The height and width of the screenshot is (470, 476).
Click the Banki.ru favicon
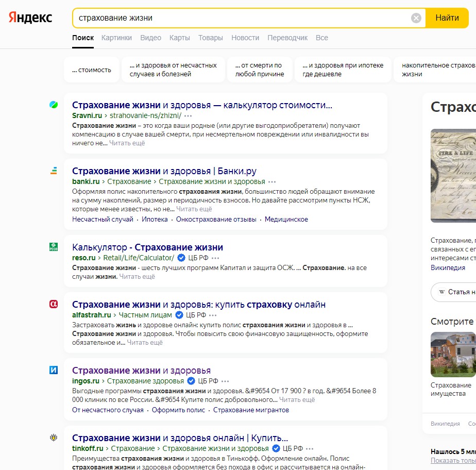tap(54, 171)
